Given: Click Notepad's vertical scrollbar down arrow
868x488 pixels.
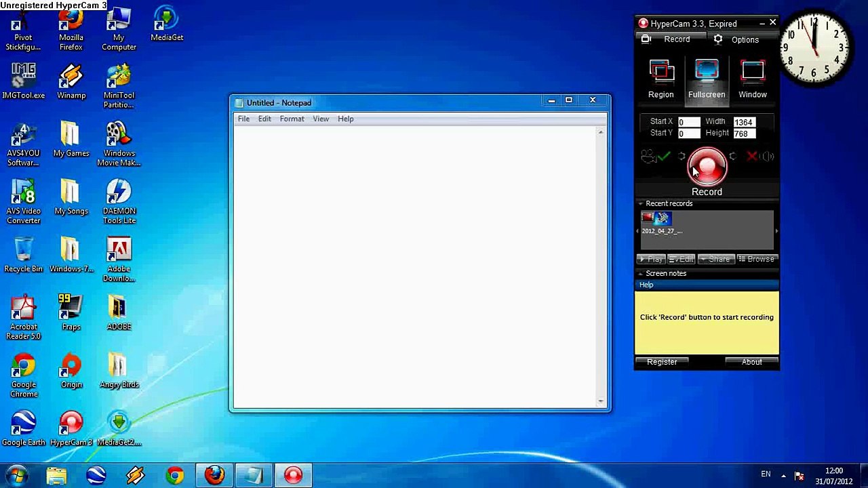Looking at the screenshot, I should coord(600,402).
